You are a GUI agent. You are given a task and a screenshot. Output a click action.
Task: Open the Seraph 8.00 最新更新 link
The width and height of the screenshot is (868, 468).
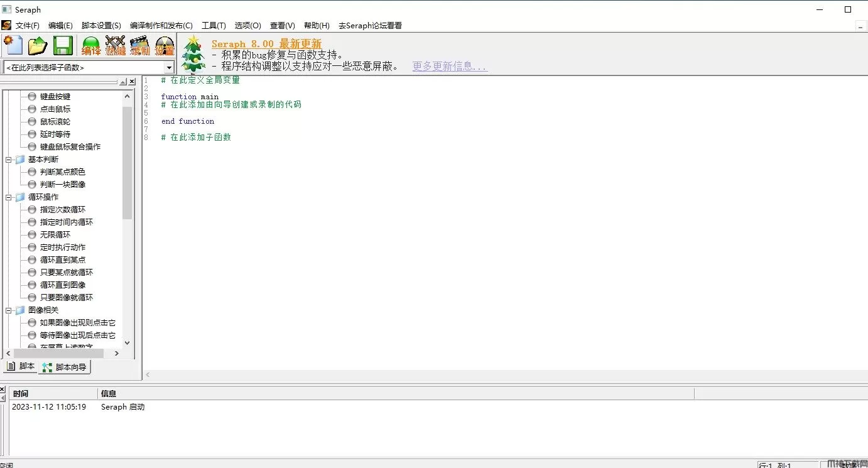point(266,44)
